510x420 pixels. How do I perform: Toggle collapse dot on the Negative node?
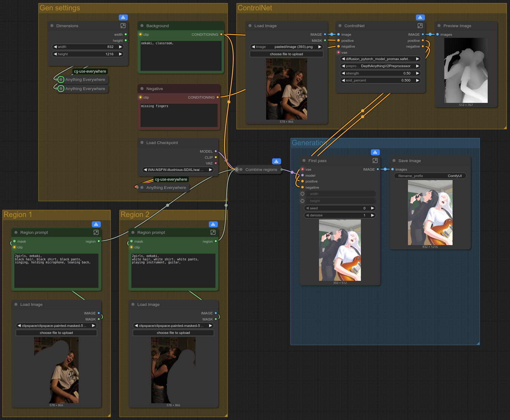click(142, 89)
